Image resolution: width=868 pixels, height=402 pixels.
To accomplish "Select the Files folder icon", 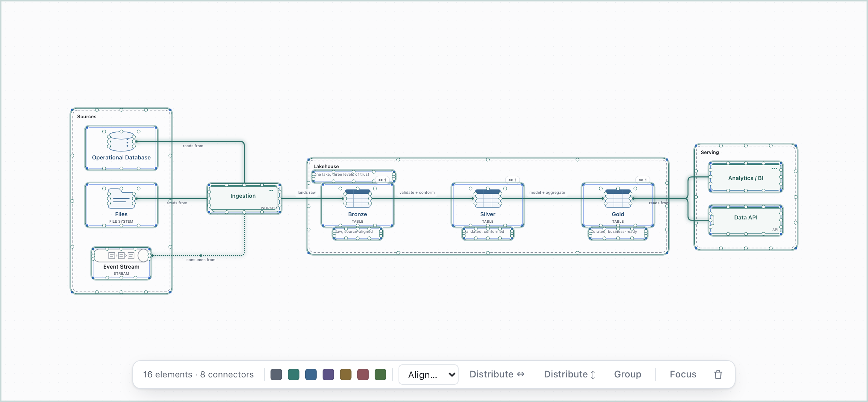I will (121, 198).
